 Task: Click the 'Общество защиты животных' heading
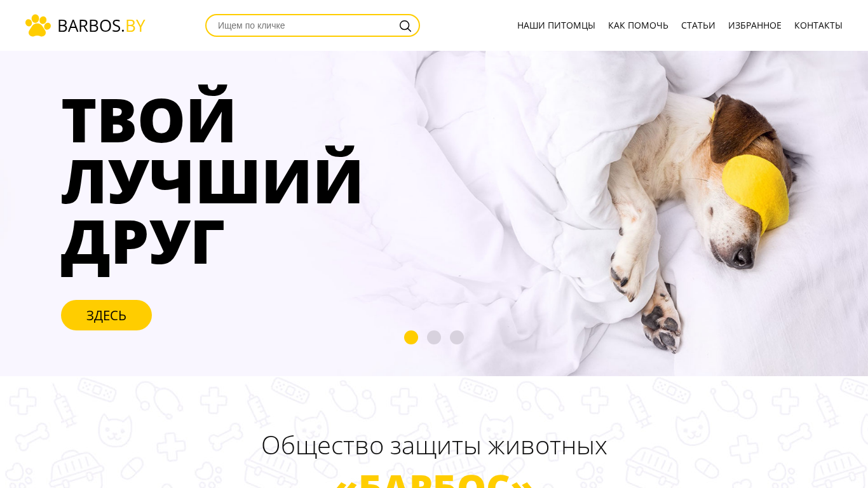click(x=434, y=445)
